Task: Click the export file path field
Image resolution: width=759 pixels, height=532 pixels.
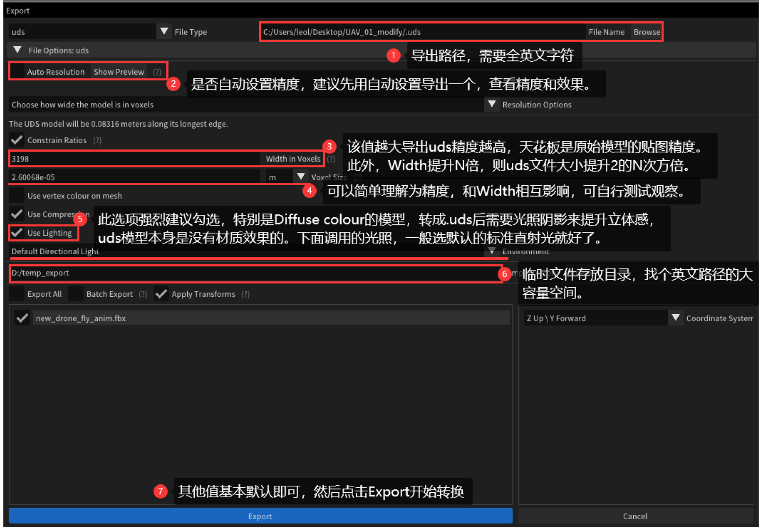Action: (x=423, y=32)
